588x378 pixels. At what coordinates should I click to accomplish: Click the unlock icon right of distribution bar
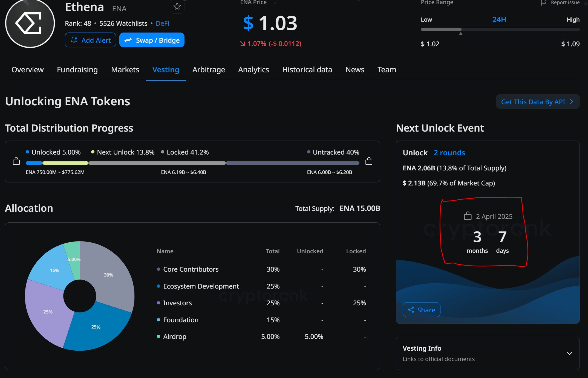369,161
